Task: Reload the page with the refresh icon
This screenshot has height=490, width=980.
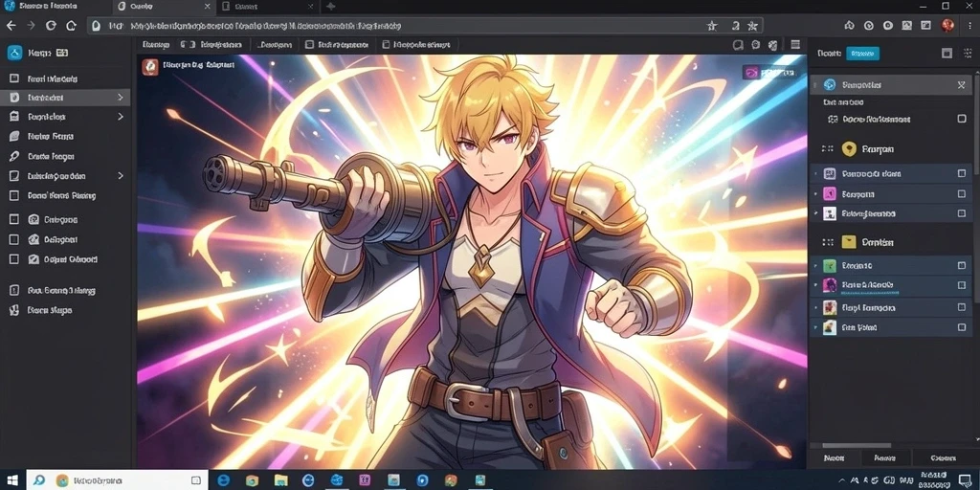Action: tap(52, 26)
